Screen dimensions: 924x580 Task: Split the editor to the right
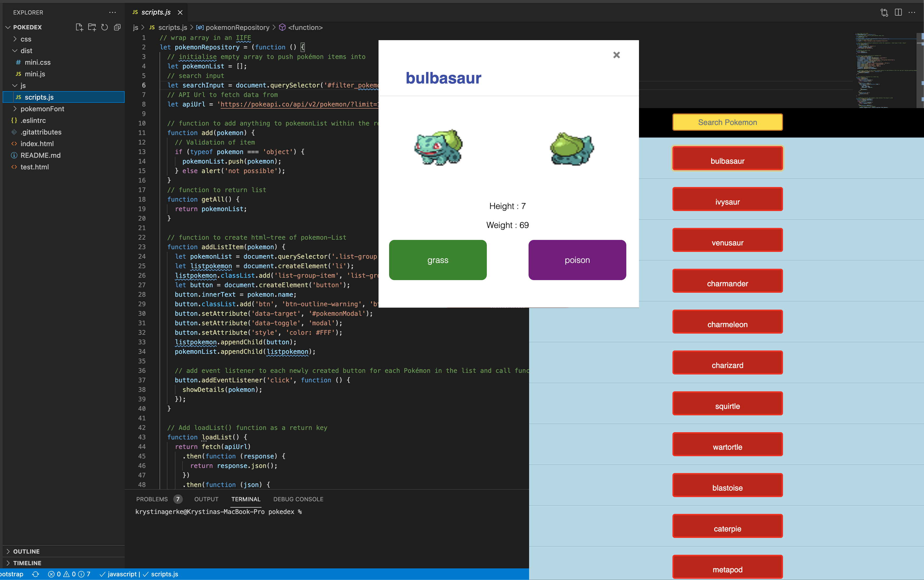point(898,12)
